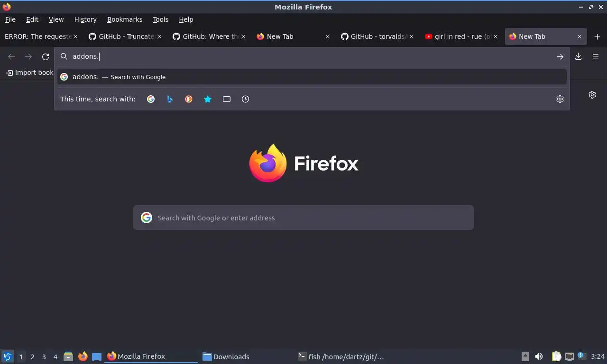Click the 3:24 clock in the taskbar
This screenshot has height=364, width=607.
pos(598,356)
